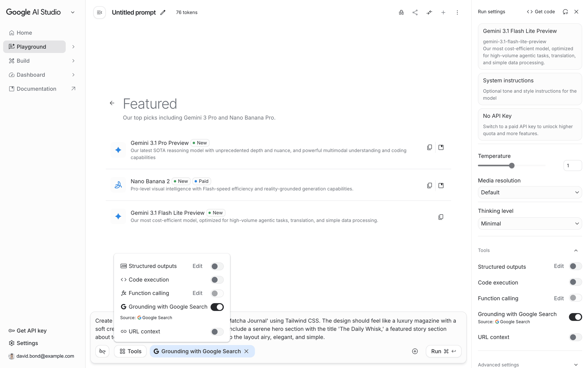Toggle Structured outputs in the popup menu
The image size is (588, 368).
(217, 266)
